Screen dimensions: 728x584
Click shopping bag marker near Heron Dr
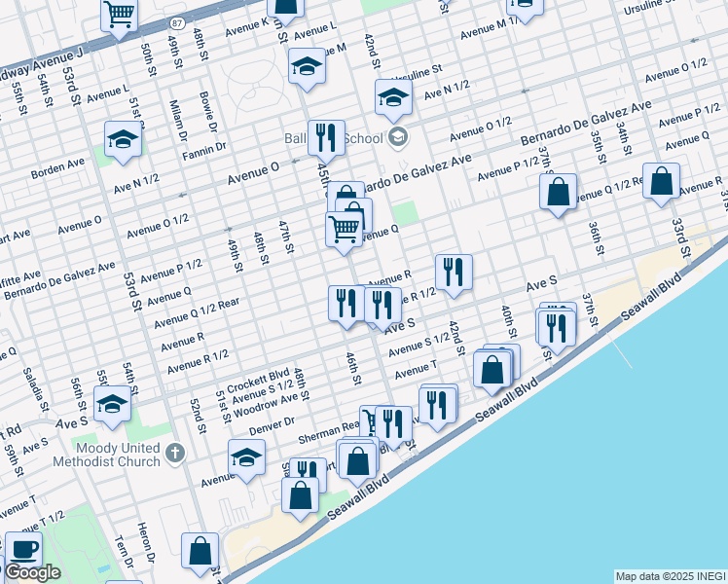click(200, 554)
